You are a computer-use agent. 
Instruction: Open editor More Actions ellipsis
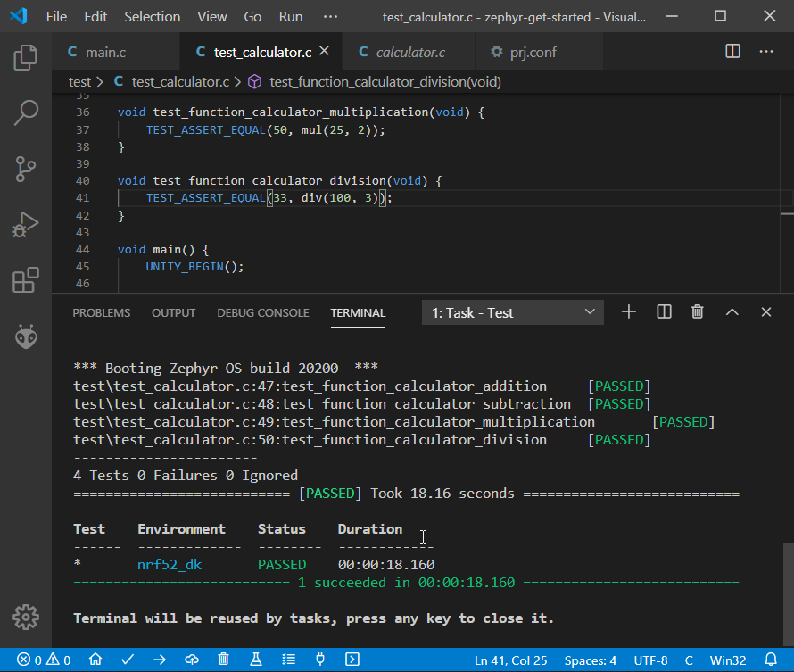[766, 51]
